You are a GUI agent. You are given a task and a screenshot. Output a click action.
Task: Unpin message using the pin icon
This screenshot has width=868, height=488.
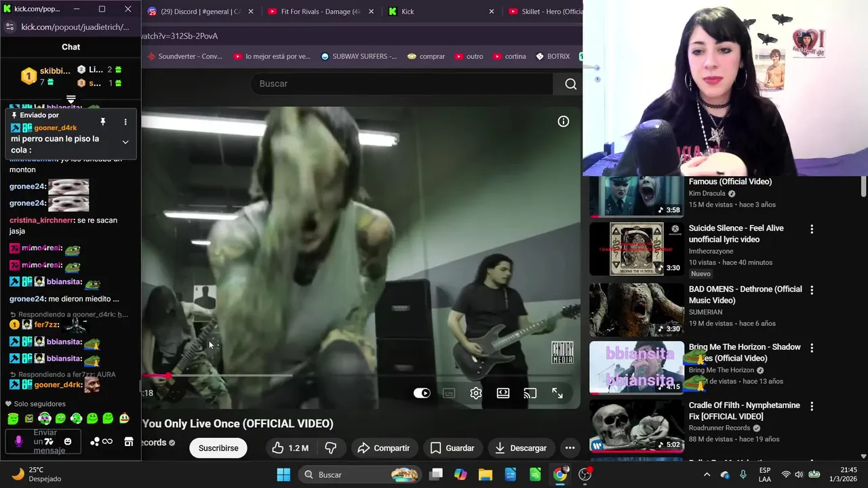(x=103, y=122)
